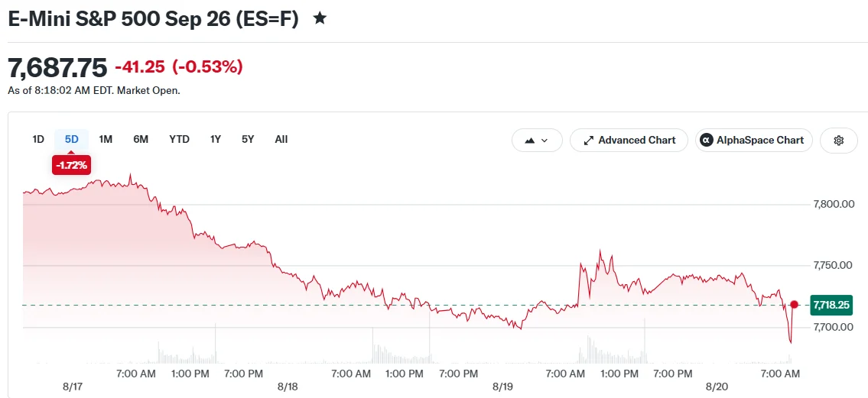Select the All range tab
Image resolution: width=868 pixels, height=398 pixels.
[x=281, y=139]
